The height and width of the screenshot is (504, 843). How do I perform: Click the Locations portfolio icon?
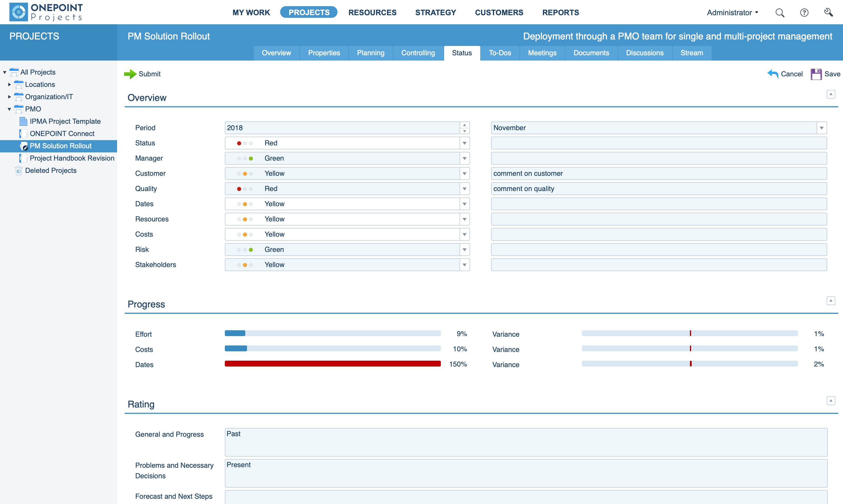coord(19,85)
